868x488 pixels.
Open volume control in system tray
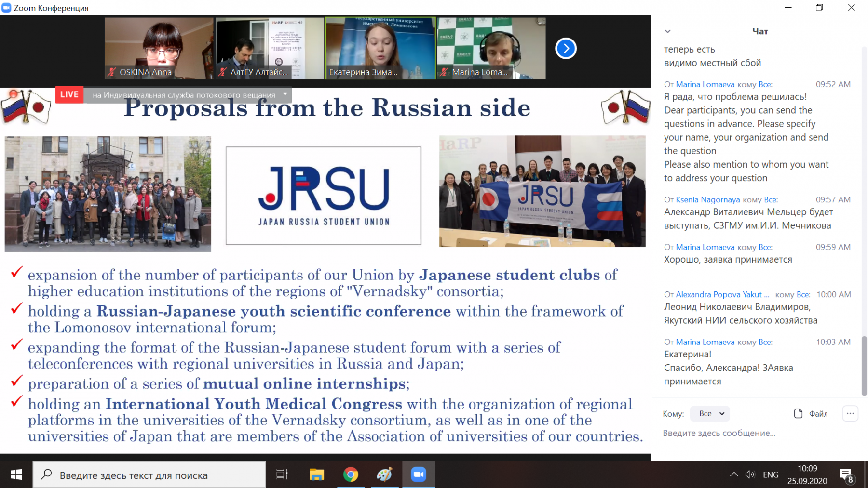[750, 475]
